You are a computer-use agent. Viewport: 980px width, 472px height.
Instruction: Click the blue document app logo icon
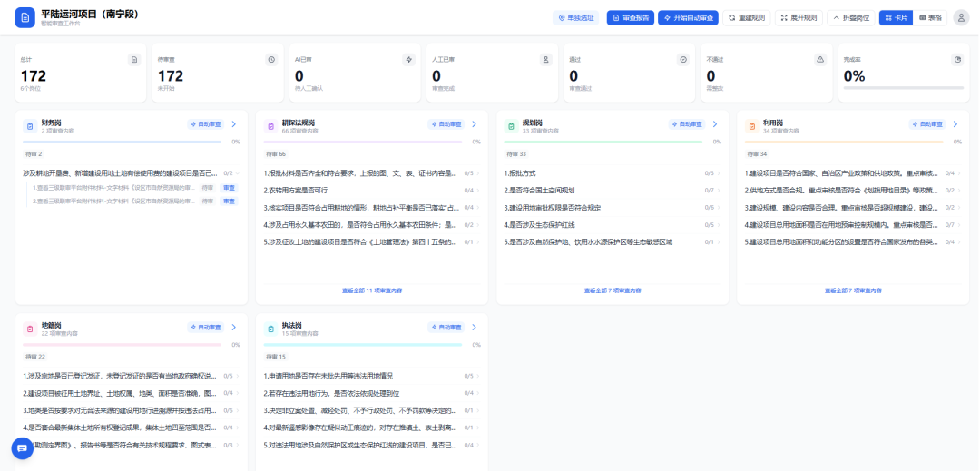click(x=25, y=17)
